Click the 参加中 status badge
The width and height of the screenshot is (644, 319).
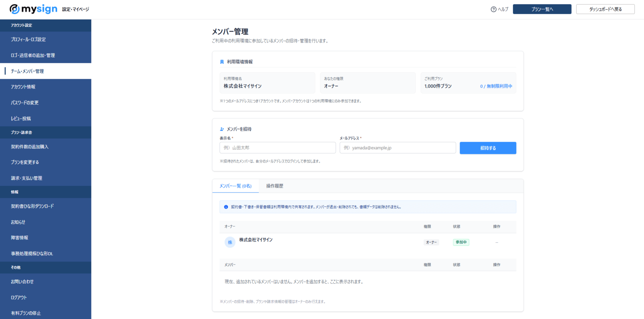[461, 242]
